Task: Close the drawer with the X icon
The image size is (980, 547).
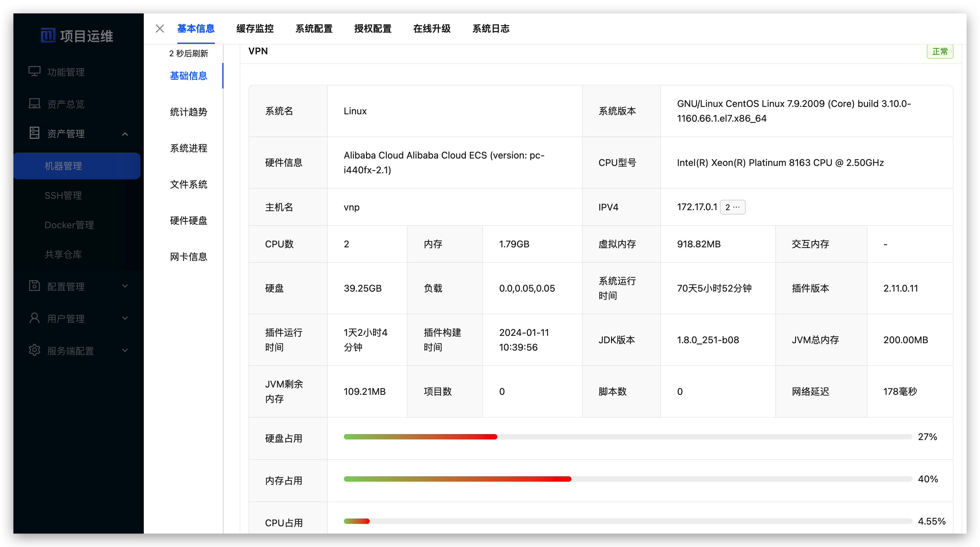Action: click(160, 28)
